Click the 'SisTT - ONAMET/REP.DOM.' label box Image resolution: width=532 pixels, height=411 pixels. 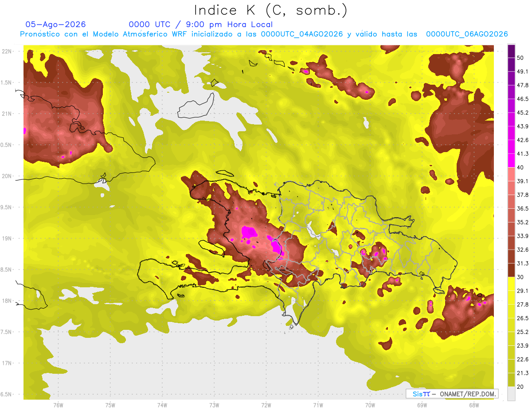tap(452, 394)
